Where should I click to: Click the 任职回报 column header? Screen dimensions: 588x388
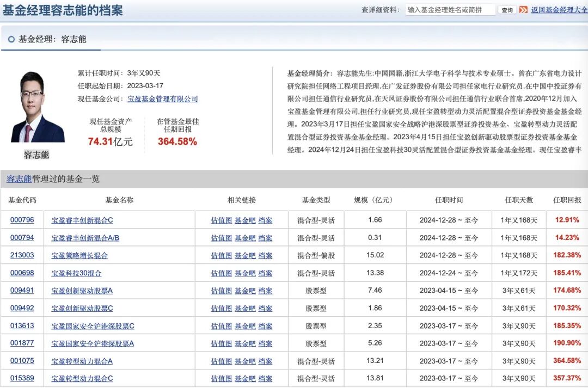567,200
